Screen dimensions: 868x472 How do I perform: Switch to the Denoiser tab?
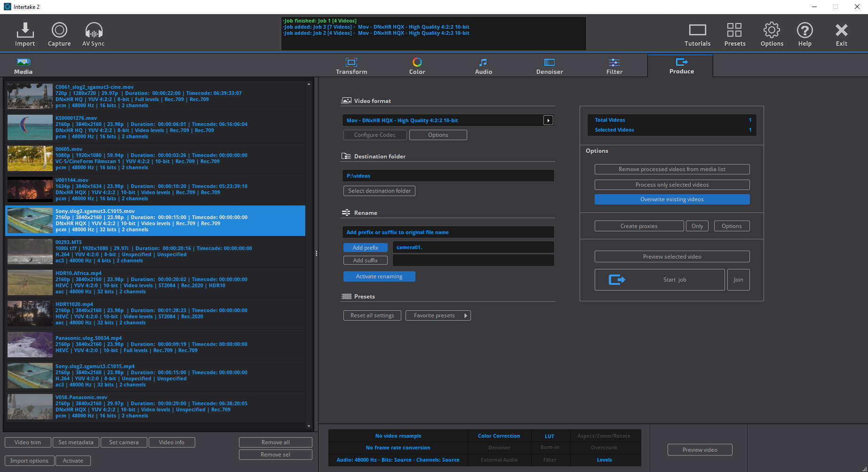click(549, 66)
